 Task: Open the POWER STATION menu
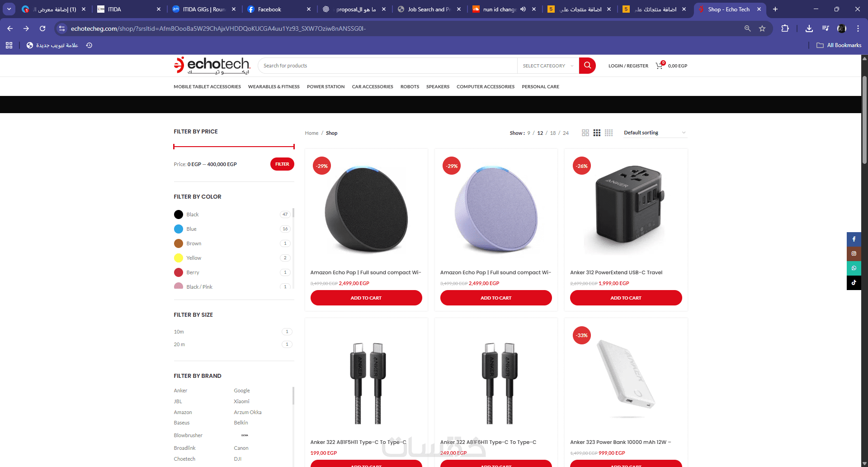click(325, 87)
